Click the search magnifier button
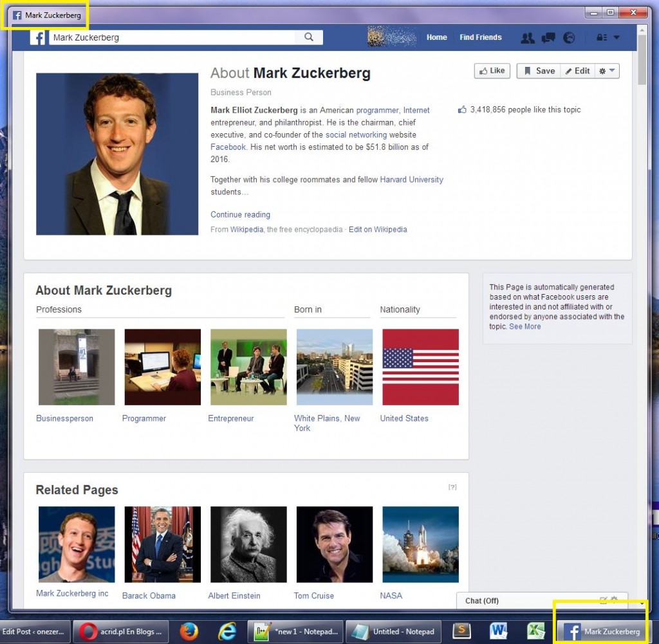The image size is (659, 644). point(309,37)
